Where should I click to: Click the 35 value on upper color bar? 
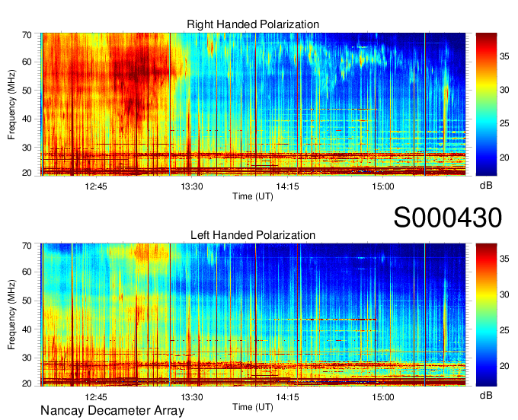click(x=504, y=56)
